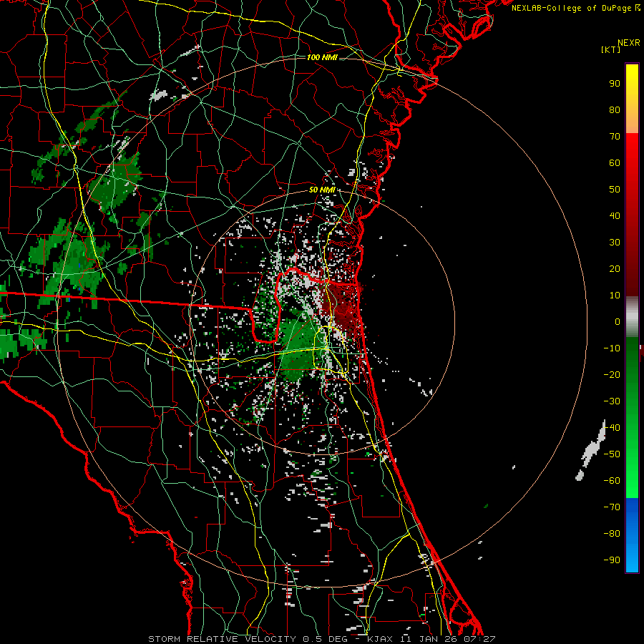Pick the blue segment at the color bar bottom
This screenshot has width=644, height=644.
[x=632, y=535]
